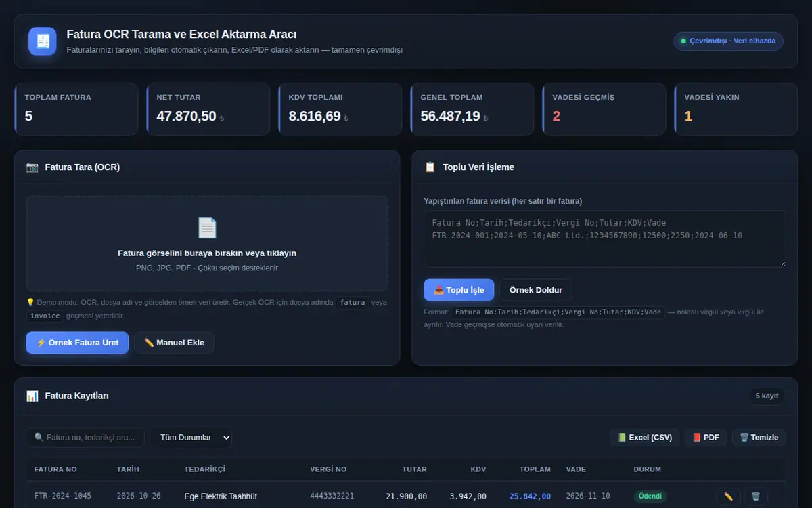The width and height of the screenshot is (812, 508).
Task: Click the camera icon beside Fatura Tara (OCR)
Action: tap(32, 167)
